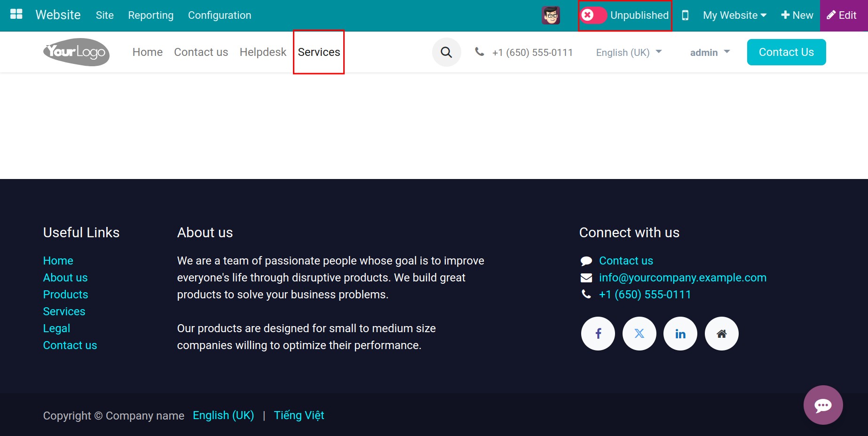Switch language to Tiếng Việt in footer
The width and height of the screenshot is (868, 436).
point(299,415)
